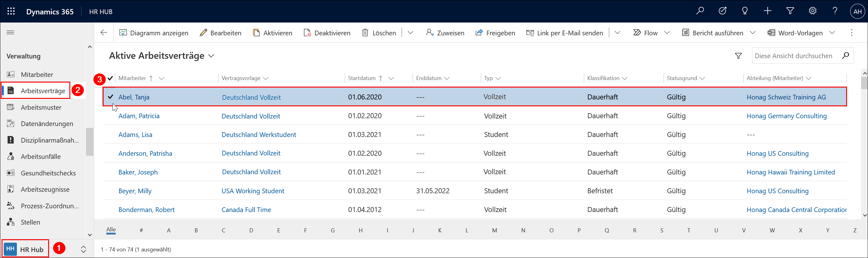Image resolution: width=868 pixels, height=258 pixels.
Task: Open the Vertragsvorlage column header menu
Action: coord(265,78)
